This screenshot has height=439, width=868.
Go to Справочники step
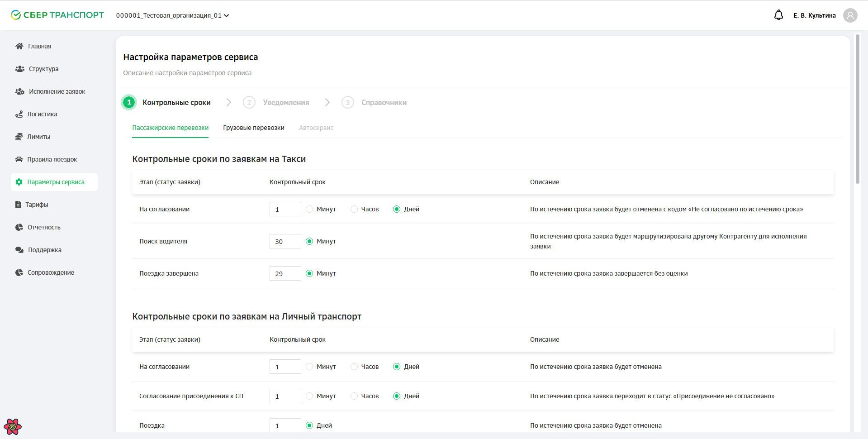click(x=384, y=102)
